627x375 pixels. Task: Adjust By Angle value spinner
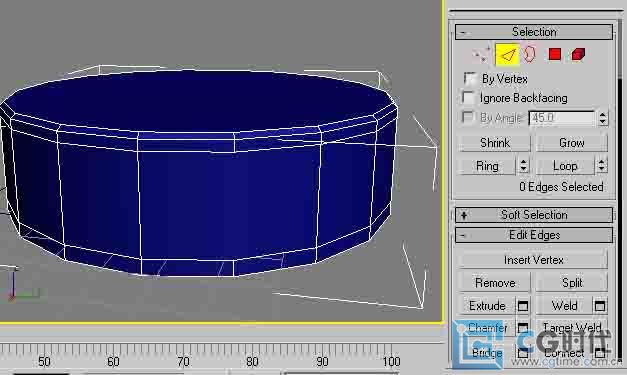[x=603, y=118]
